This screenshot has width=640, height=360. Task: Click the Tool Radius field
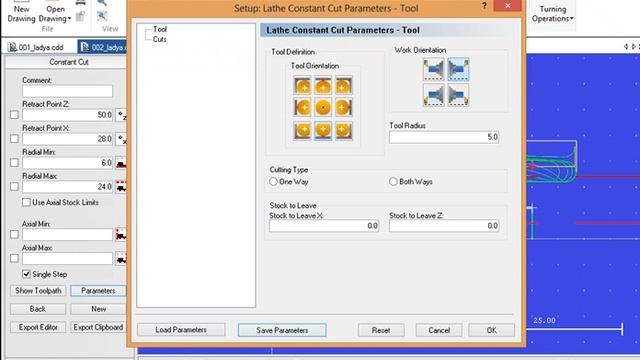click(x=444, y=137)
